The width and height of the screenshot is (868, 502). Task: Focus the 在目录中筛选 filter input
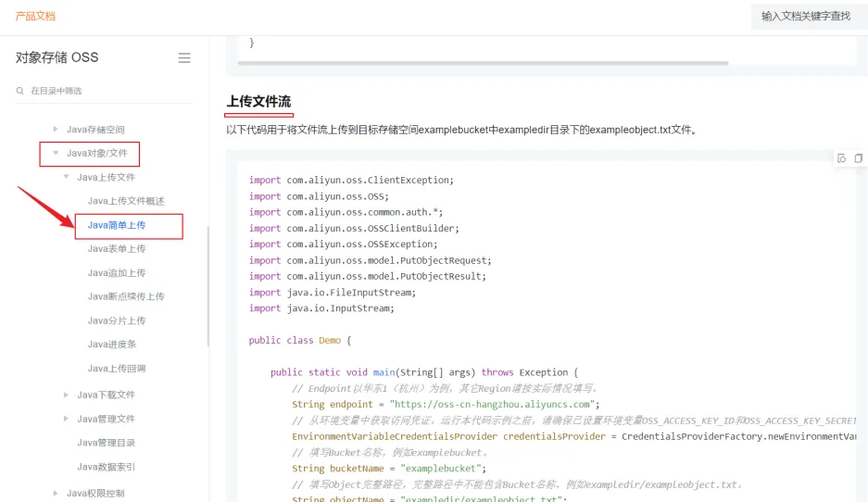(x=102, y=91)
